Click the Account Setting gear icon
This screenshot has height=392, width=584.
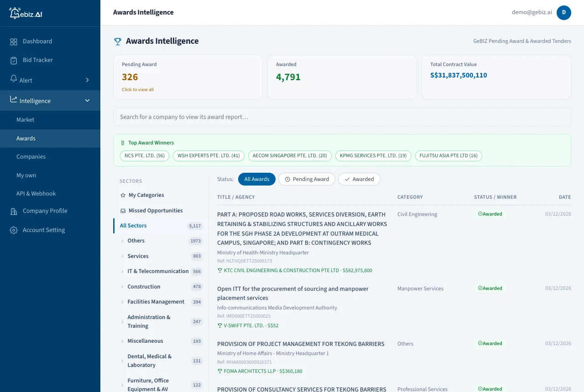click(x=14, y=230)
